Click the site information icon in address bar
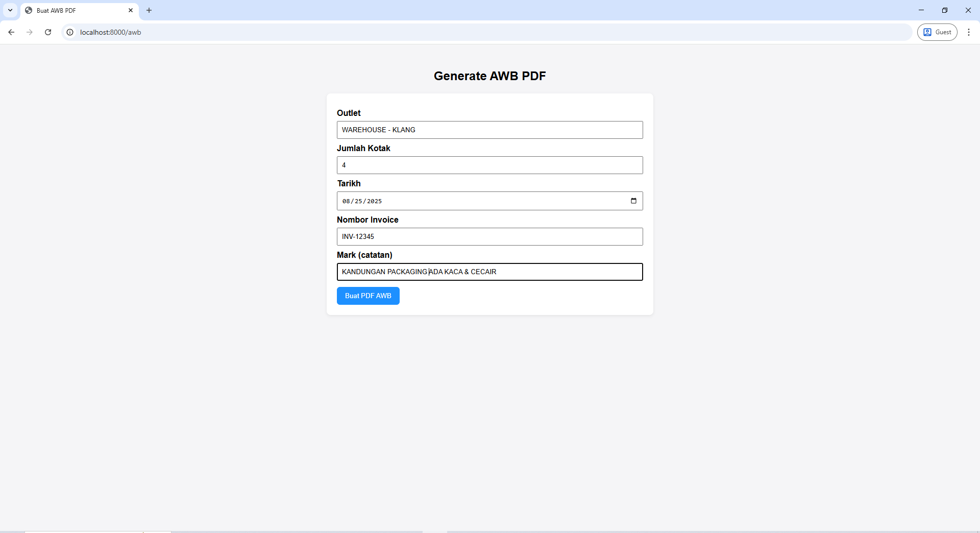This screenshot has width=980, height=533. click(69, 32)
